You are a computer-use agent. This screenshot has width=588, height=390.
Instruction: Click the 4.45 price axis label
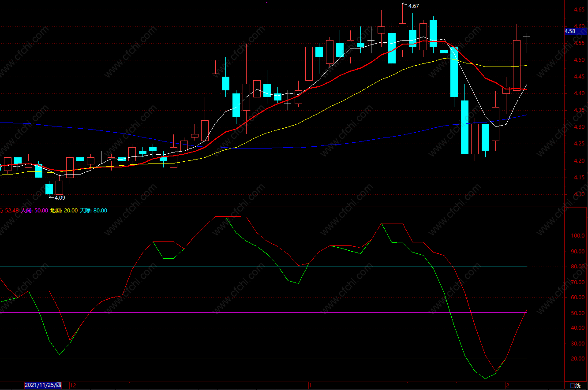[x=579, y=77]
